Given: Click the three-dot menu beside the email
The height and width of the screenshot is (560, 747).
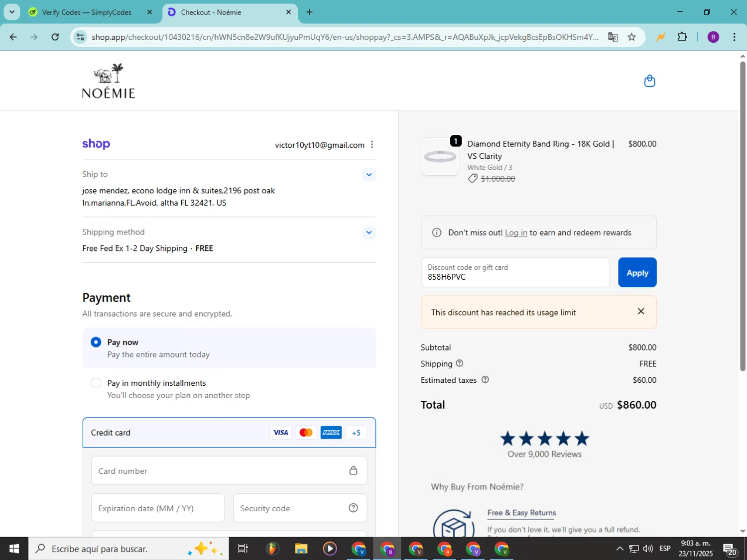Looking at the screenshot, I should point(372,145).
